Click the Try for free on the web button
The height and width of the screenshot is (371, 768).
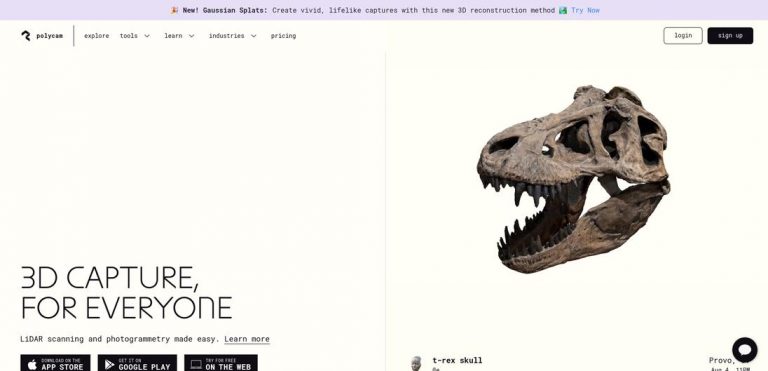point(221,363)
